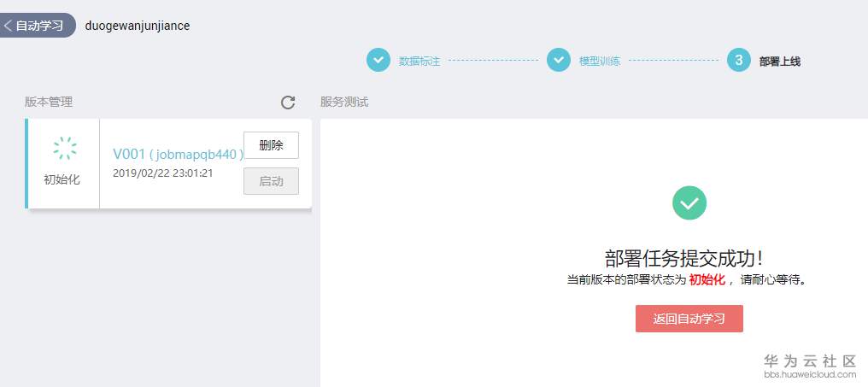The image size is (868, 387).
Task: Click the 服务测试 section heading
Action: (x=344, y=102)
